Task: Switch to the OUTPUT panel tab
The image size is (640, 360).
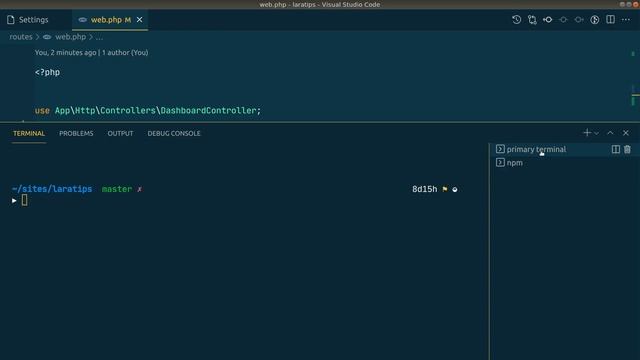Action: point(120,133)
